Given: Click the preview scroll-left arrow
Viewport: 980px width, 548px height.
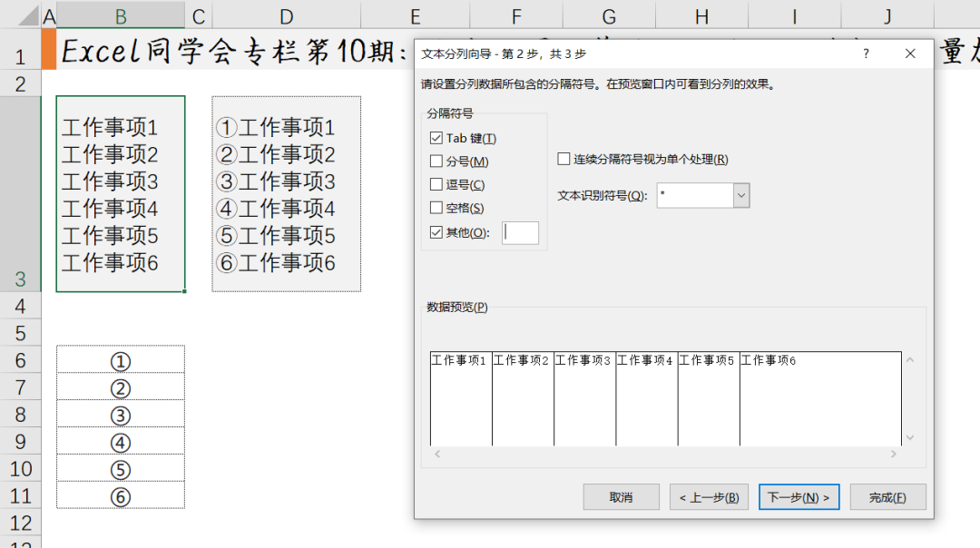Looking at the screenshot, I should (436, 454).
